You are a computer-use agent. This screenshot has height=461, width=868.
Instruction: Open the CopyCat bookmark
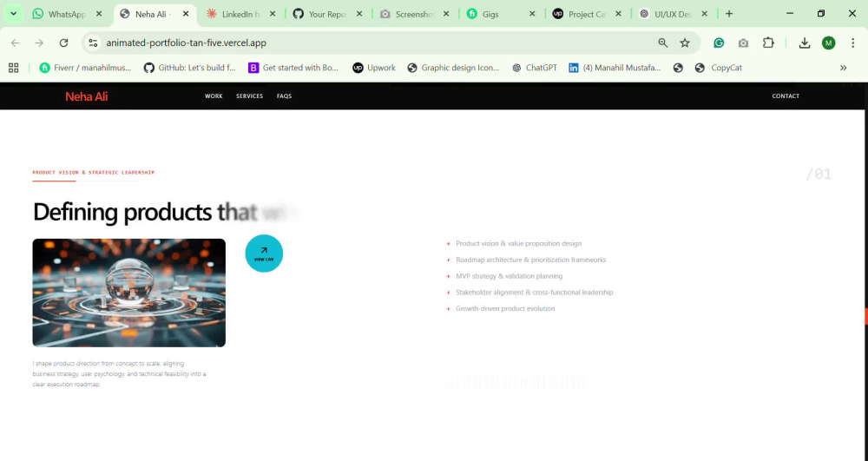pyautogui.click(x=719, y=68)
